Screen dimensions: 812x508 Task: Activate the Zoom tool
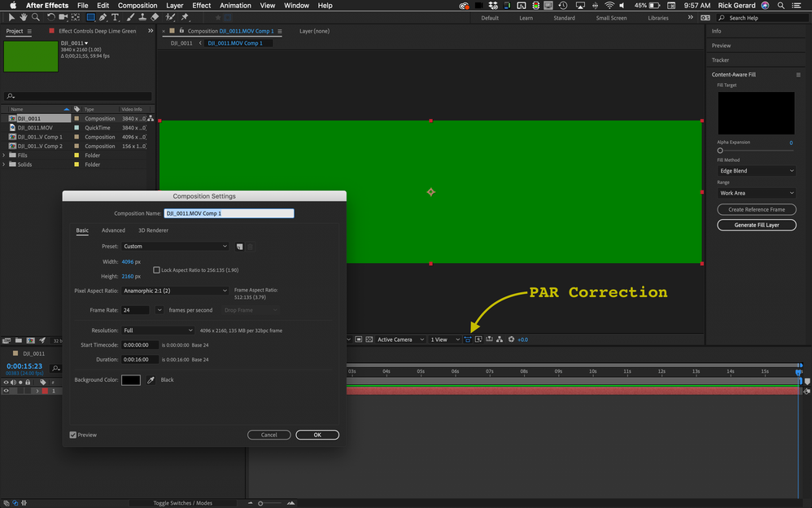pyautogui.click(x=35, y=16)
